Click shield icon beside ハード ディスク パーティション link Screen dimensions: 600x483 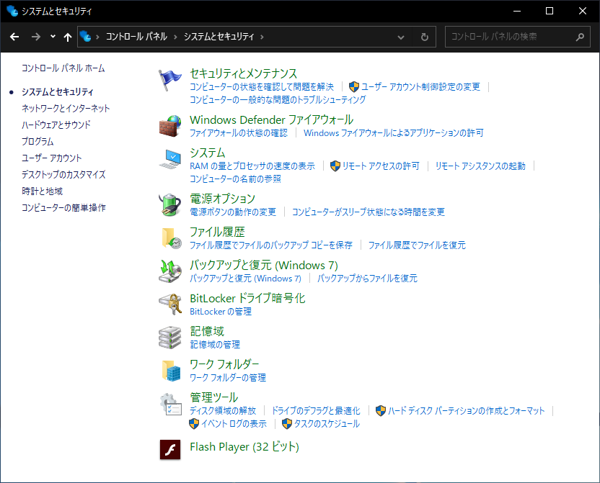[x=380, y=411]
